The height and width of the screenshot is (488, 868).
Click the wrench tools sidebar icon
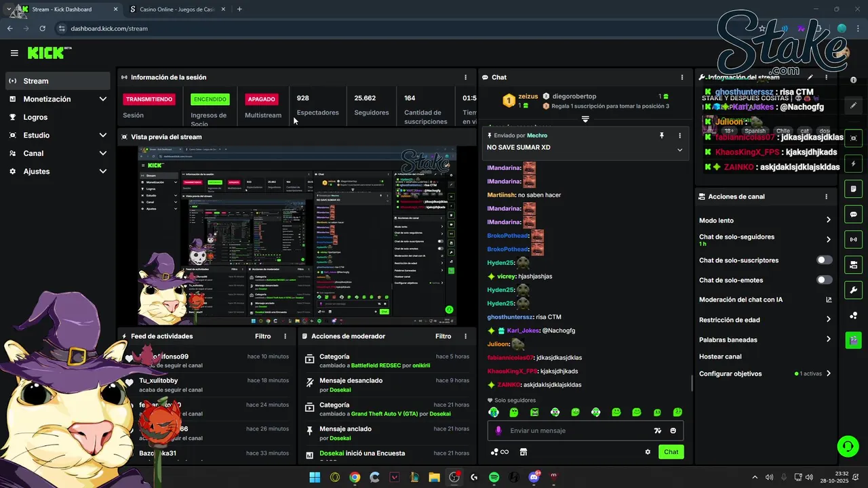click(x=853, y=290)
